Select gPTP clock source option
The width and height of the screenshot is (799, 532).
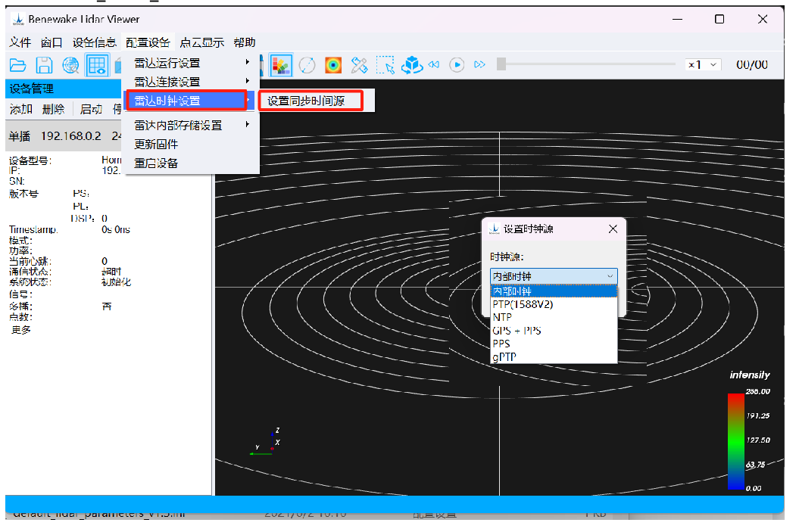coord(554,357)
